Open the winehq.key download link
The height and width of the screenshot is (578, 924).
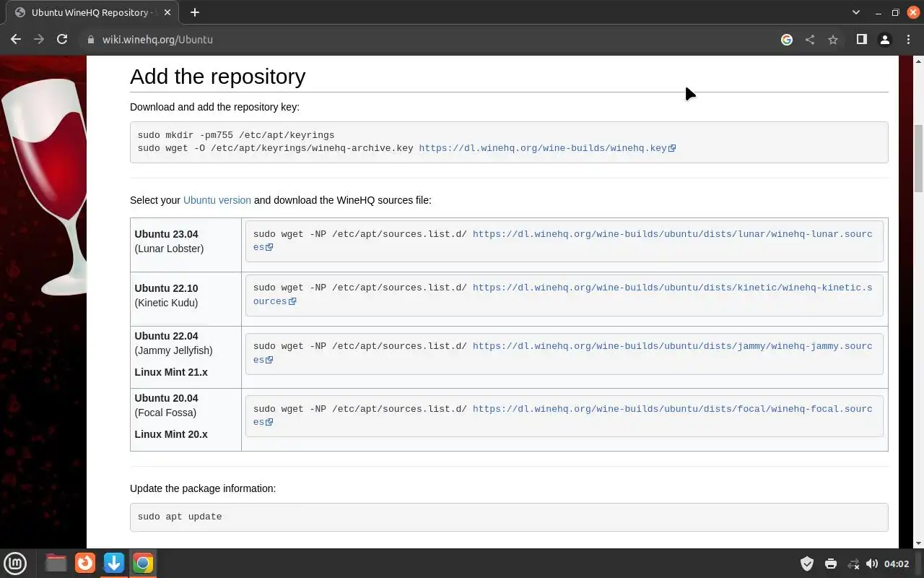tap(543, 148)
